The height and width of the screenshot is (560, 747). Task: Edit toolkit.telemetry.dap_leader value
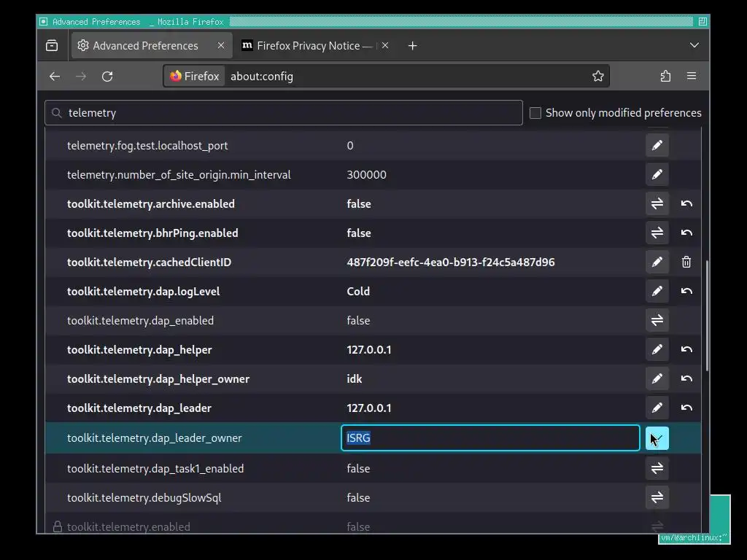pyautogui.click(x=657, y=408)
